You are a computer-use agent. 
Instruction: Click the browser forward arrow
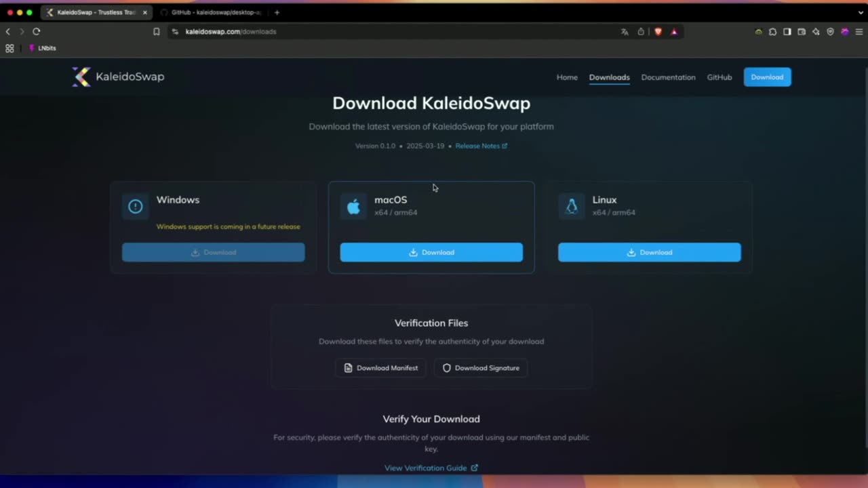(x=22, y=31)
